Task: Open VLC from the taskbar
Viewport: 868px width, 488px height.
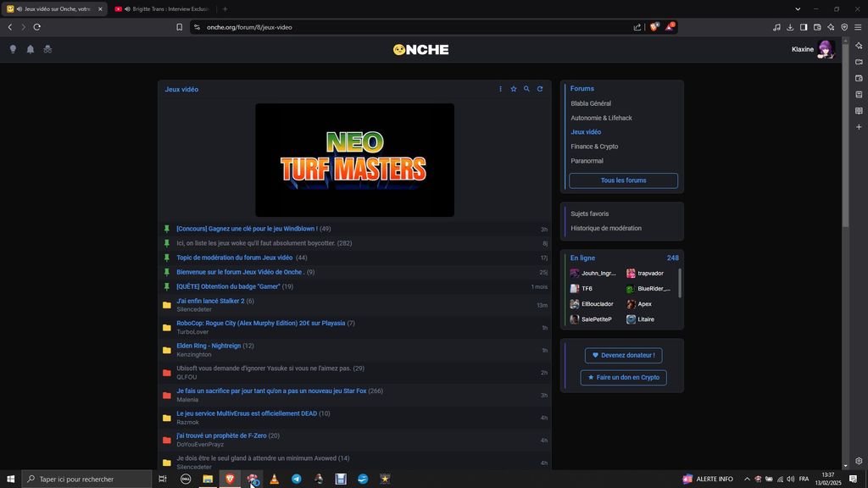Action: pyautogui.click(x=274, y=480)
